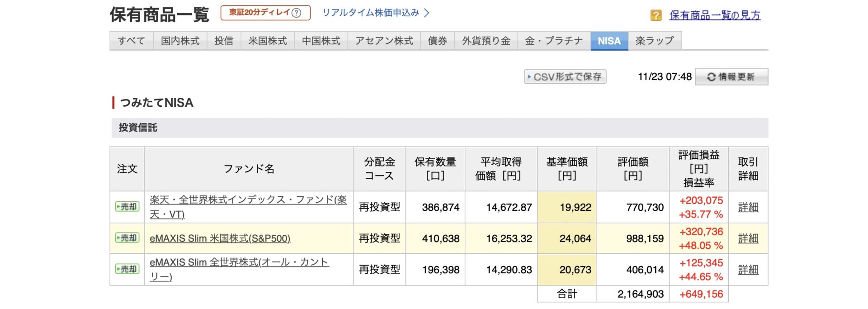The width and height of the screenshot is (868, 309).
Task: Click the 合計 label cell
Action: coord(567,294)
